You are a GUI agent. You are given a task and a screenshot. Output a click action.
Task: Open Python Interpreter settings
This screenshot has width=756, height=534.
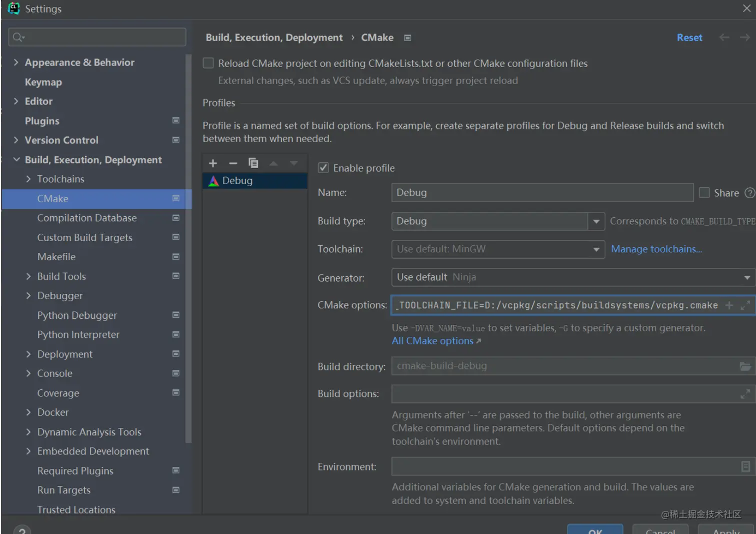[x=78, y=335]
